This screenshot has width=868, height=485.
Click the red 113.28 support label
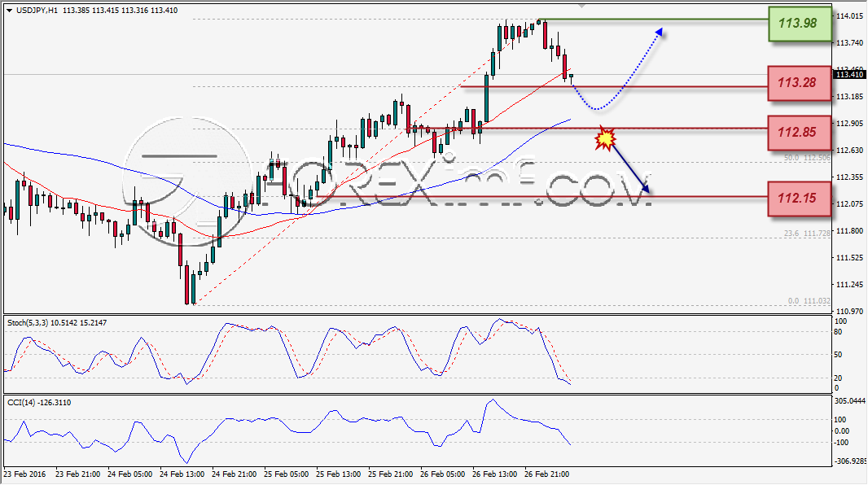pos(800,83)
